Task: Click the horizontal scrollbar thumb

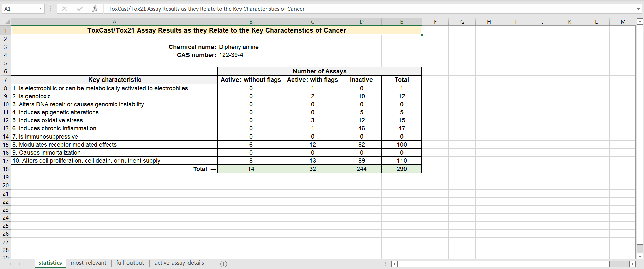Action: 504,264
